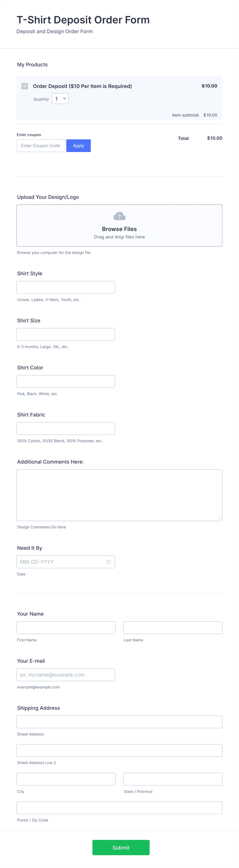The height and width of the screenshot is (868, 239).
Task: Click inside the Enter Coupon Code field
Action: pos(41,146)
